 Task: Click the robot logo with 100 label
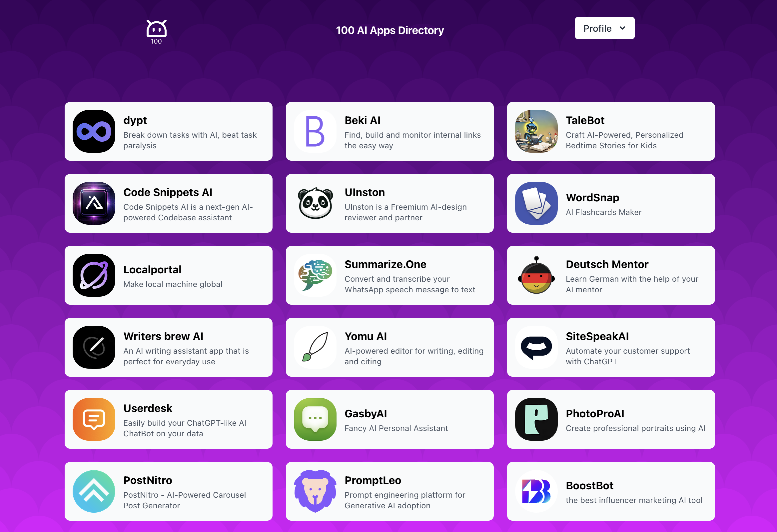pos(156,32)
